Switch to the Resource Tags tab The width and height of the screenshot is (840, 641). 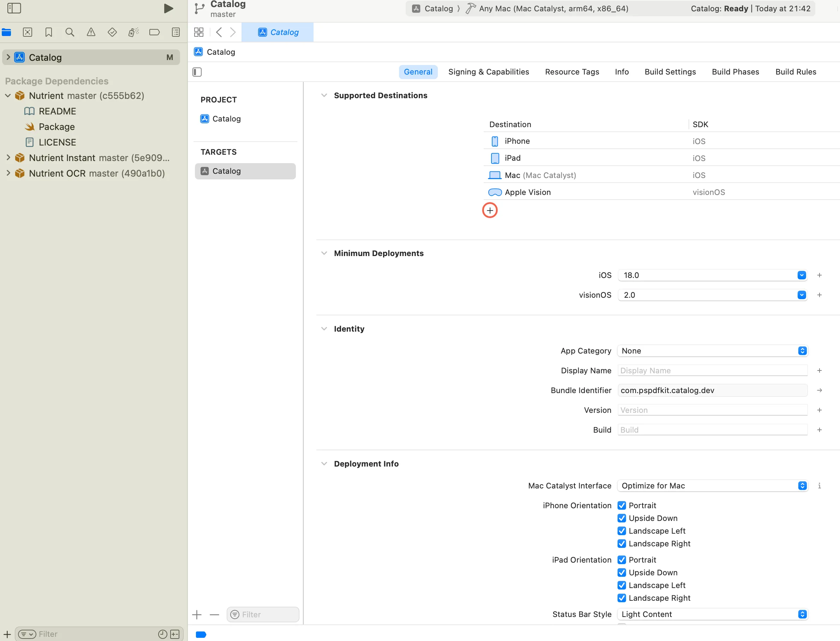click(x=572, y=72)
